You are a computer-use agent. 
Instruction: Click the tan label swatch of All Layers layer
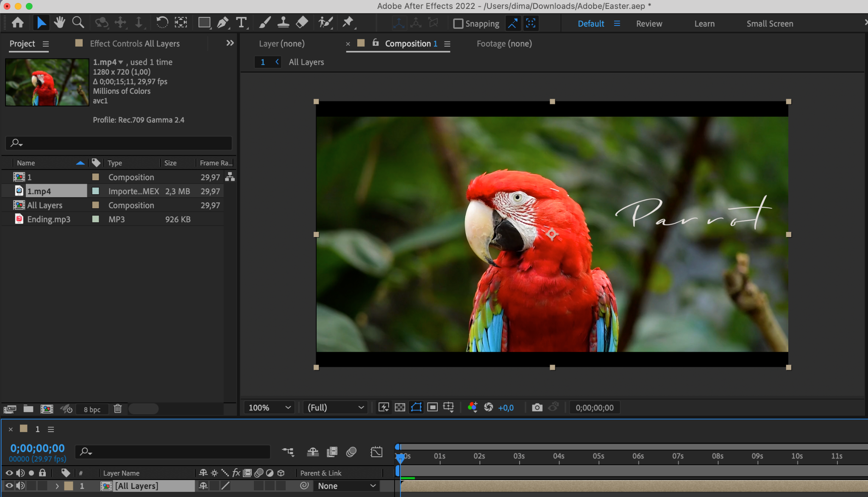(69, 486)
